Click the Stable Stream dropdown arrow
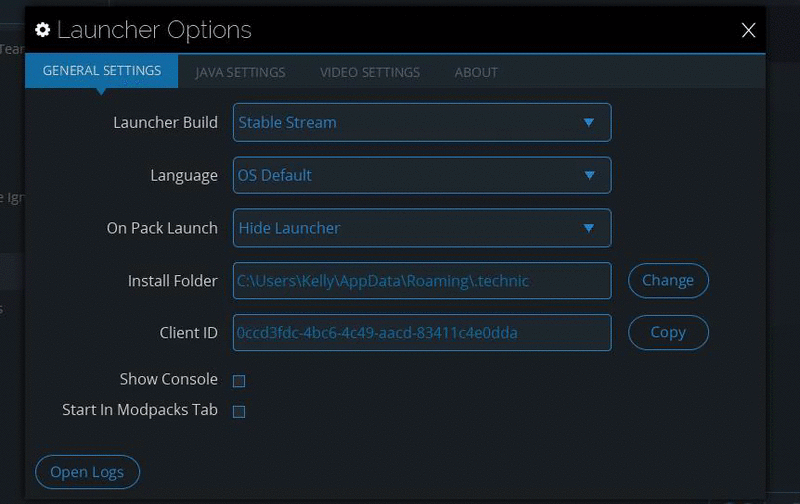This screenshot has width=800, height=504. pos(589,122)
